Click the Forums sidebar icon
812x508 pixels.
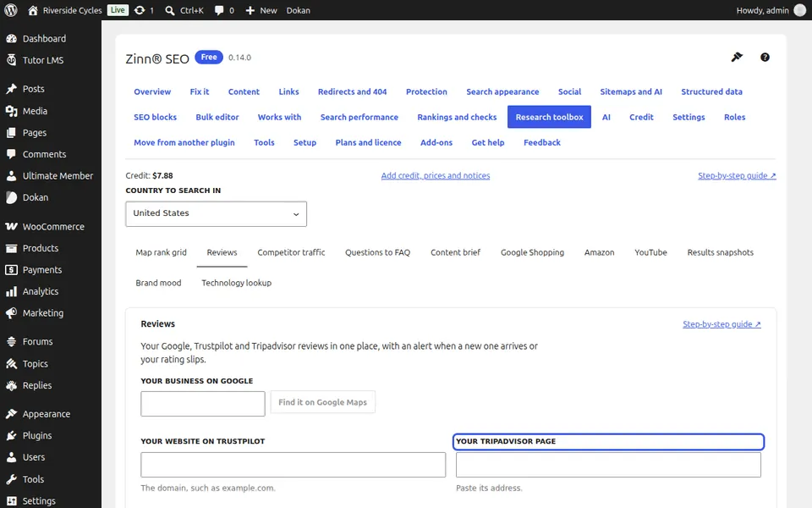pyautogui.click(x=11, y=341)
